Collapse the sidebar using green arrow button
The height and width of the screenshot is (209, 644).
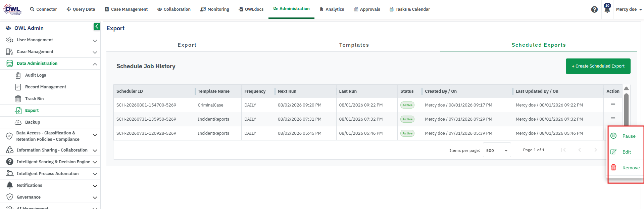(97, 27)
